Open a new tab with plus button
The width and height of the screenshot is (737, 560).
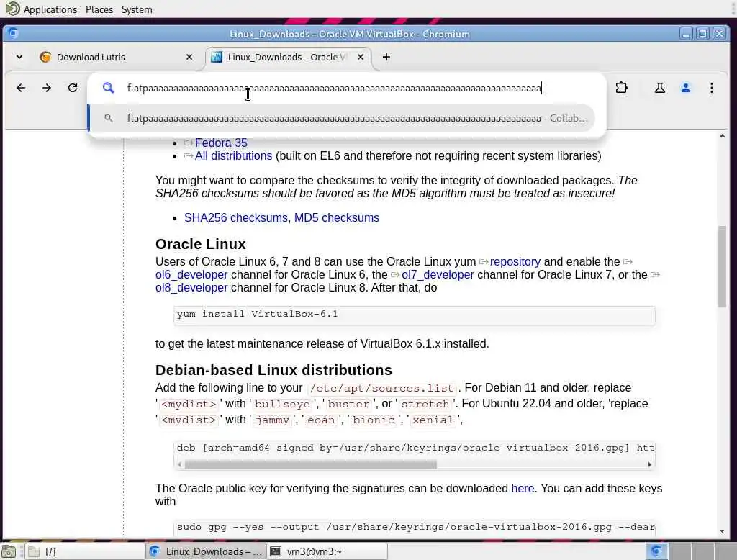click(386, 57)
